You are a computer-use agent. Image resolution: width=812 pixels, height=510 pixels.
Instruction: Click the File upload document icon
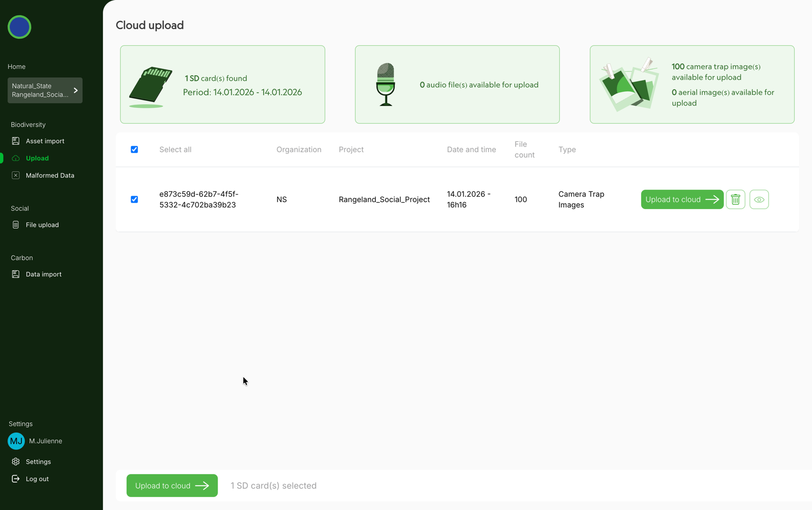16,225
